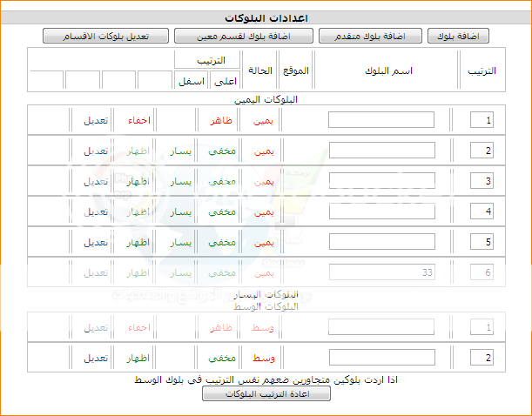This screenshot has width=532, height=416.
Task: Focus order field showing 2 in وسط row
Action: click(481, 358)
